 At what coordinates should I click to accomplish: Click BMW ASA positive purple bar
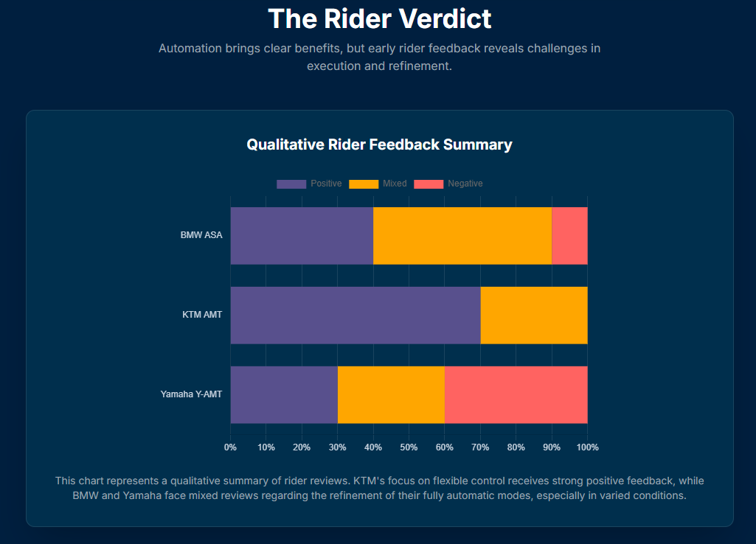click(302, 236)
